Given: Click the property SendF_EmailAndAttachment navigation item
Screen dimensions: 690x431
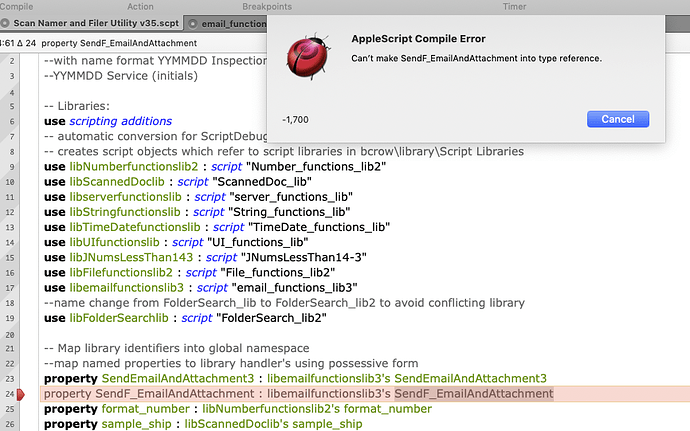Looking at the screenshot, I should tap(119, 43).
